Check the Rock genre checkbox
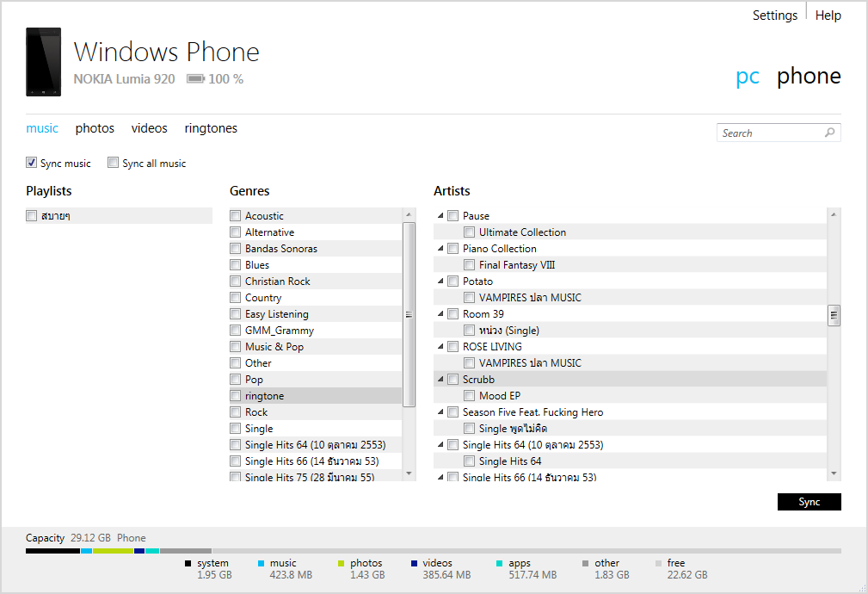Image resolution: width=868 pixels, height=594 pixels. (235, 411)
